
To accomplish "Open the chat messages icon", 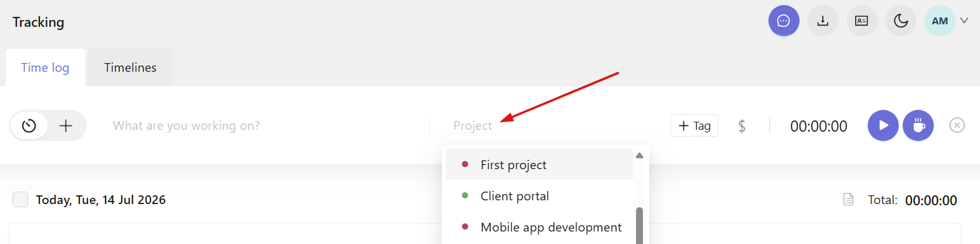I will coord(783,21).
